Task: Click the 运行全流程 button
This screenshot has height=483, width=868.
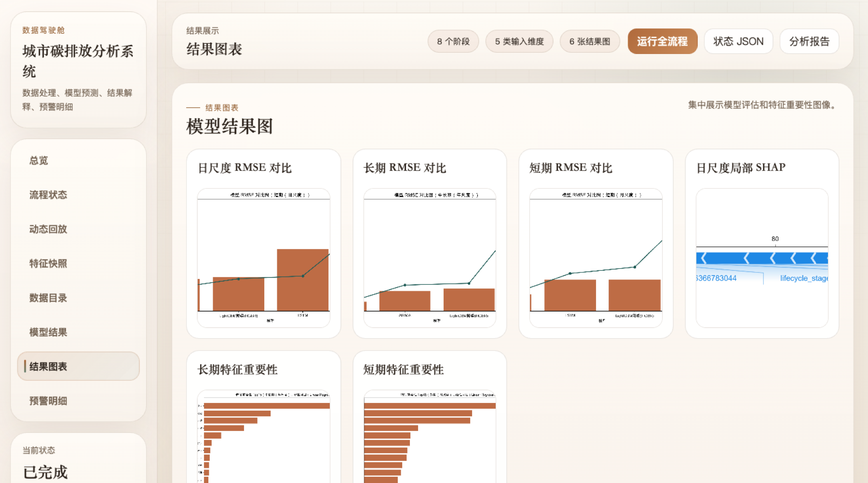Action: [663, 41]
